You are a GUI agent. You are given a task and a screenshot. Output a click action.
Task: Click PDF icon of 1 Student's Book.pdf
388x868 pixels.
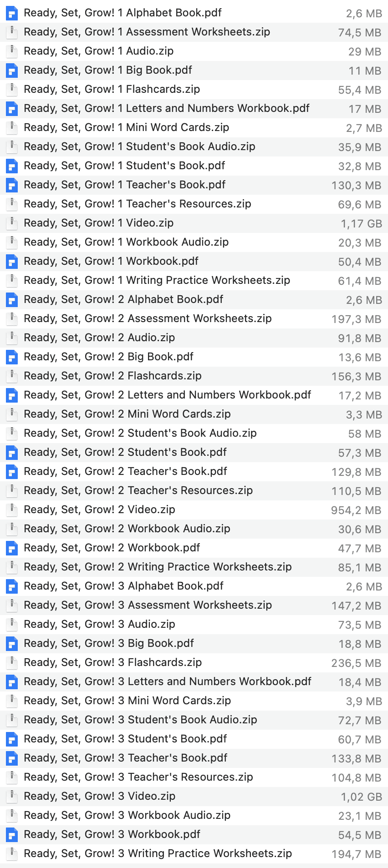pyautogui.click(x=12, y=166)
